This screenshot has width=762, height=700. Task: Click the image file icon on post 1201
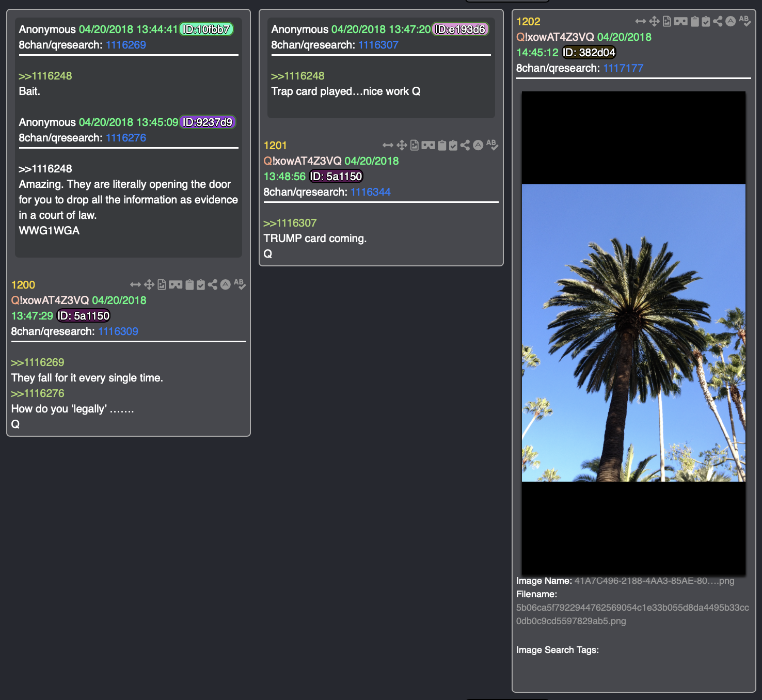tap(415, 145)
